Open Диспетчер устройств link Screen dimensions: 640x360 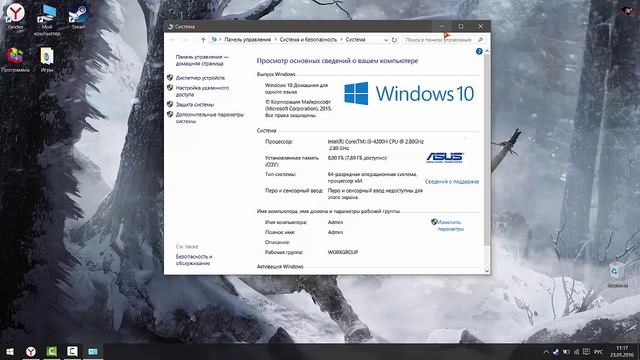tap(200, 78)
